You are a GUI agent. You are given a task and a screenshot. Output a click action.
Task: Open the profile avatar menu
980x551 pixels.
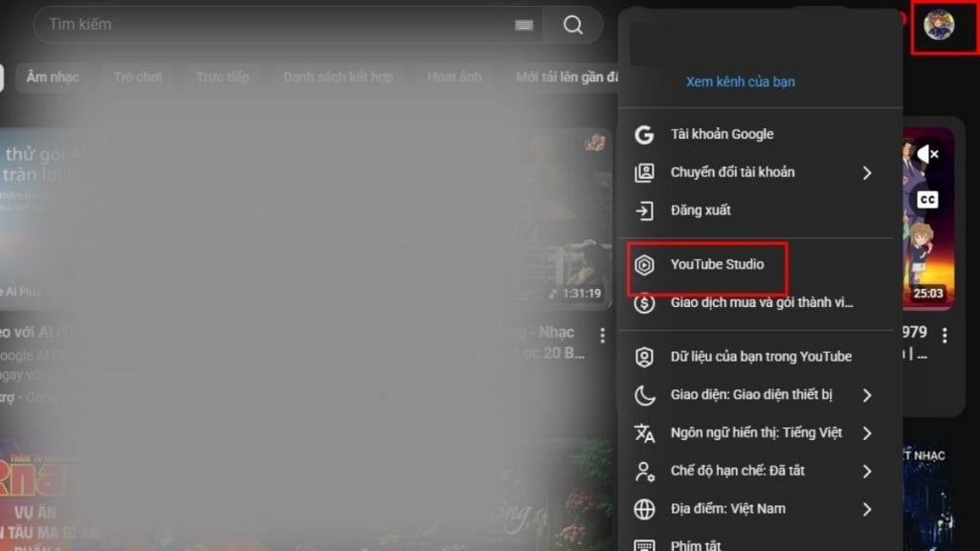pos(939,25)
